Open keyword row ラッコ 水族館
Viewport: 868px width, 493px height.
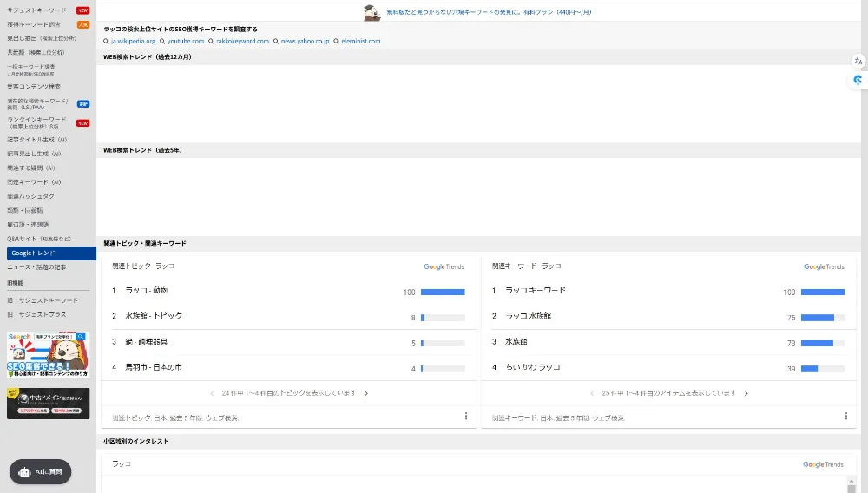(x=668, y=317)
